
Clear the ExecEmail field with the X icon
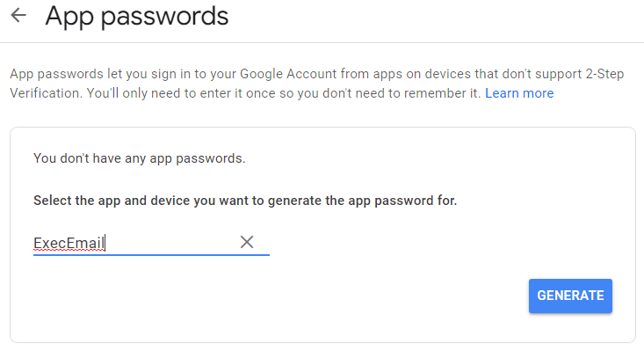tap(247, 242)
